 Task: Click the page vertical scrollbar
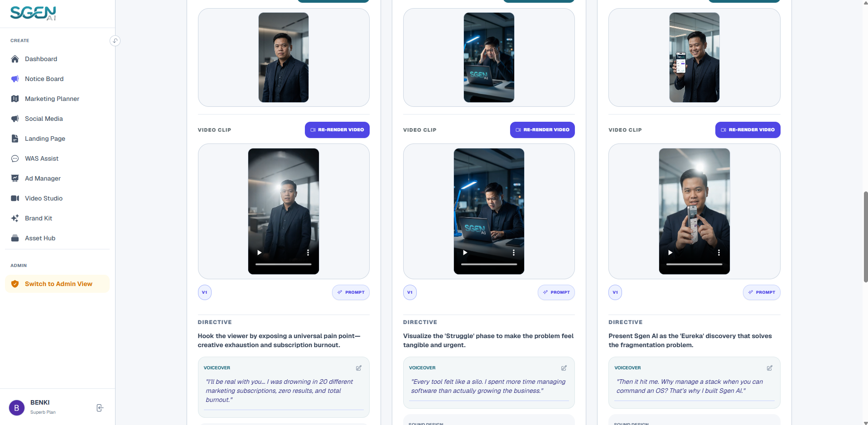[x=866, y=237]
